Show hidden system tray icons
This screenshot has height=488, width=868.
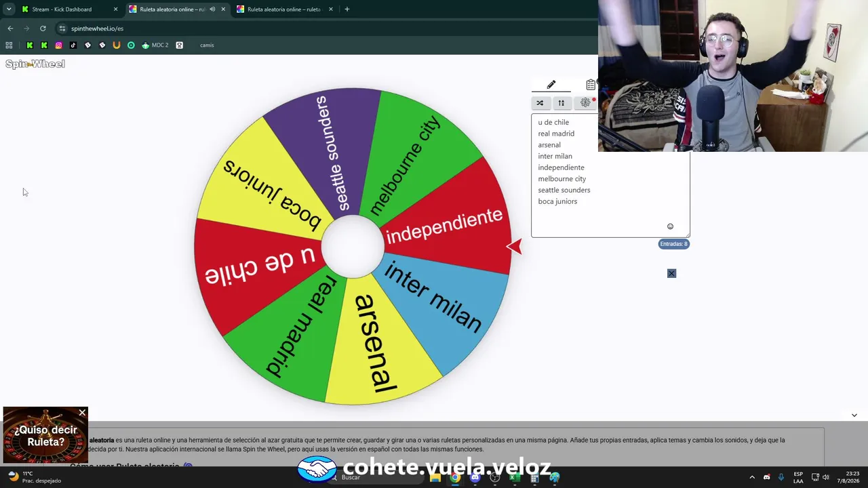click(x=752, y=477)
